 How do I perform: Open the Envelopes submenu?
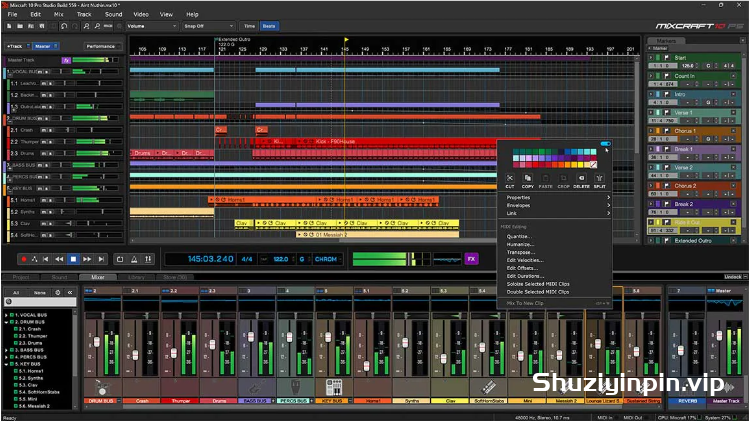555,205
